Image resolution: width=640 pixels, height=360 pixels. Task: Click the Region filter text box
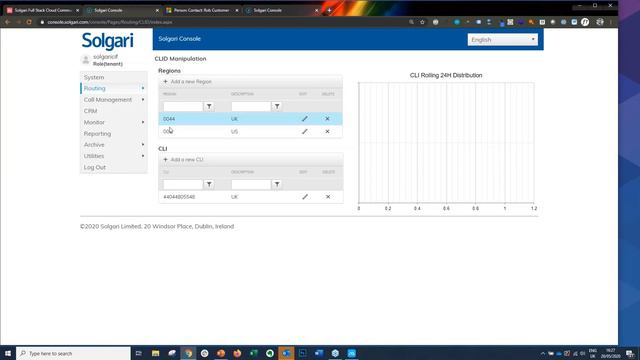tap(183, 107)
